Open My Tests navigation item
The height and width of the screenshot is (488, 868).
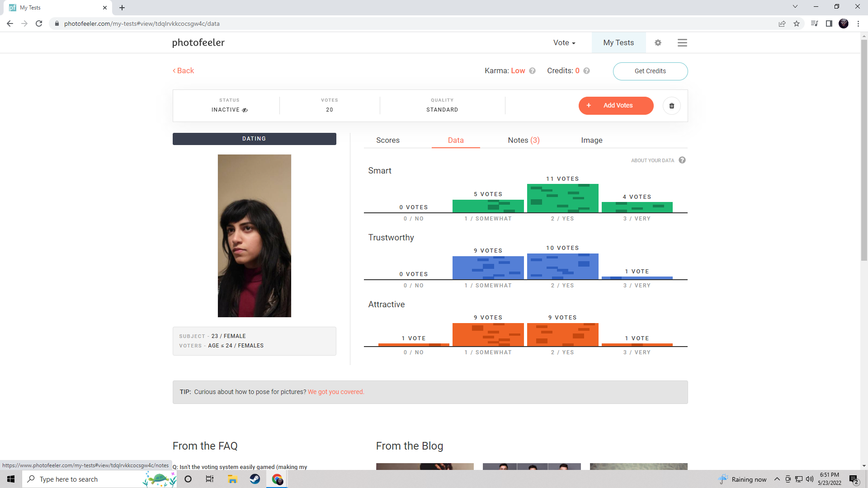coord(618,42)
